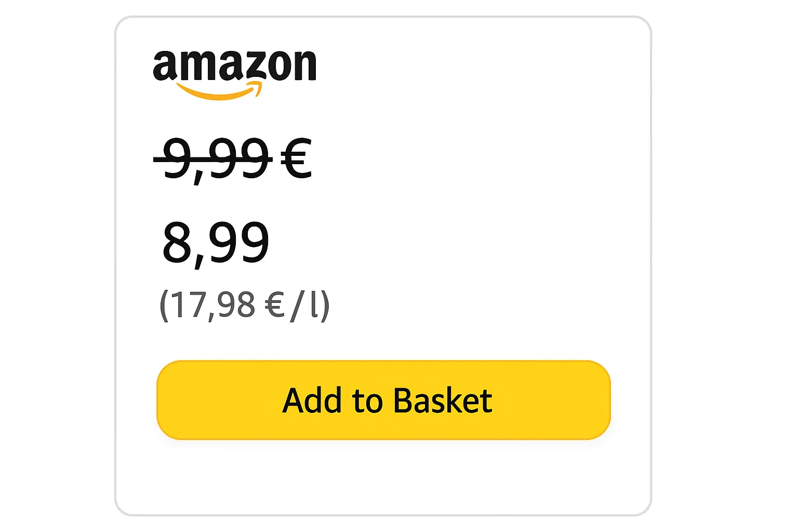Click the "Basket" word on the yellow button
Image resolution: width=798 pixels, height=532 pixels.
click(x=442, y=401)
